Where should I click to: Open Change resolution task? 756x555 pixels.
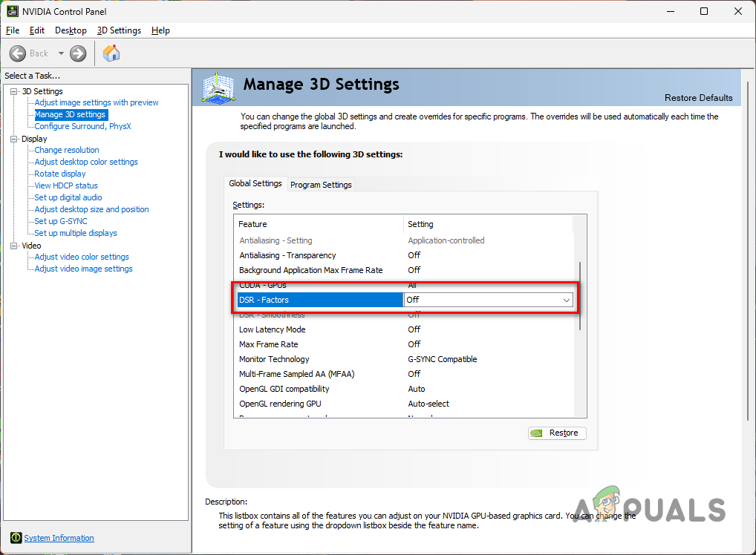tap(67, 150)
